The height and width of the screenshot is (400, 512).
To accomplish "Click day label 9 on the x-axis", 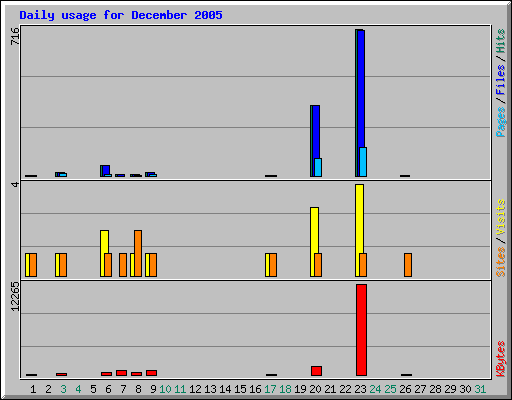I will (x=153, y=389).
